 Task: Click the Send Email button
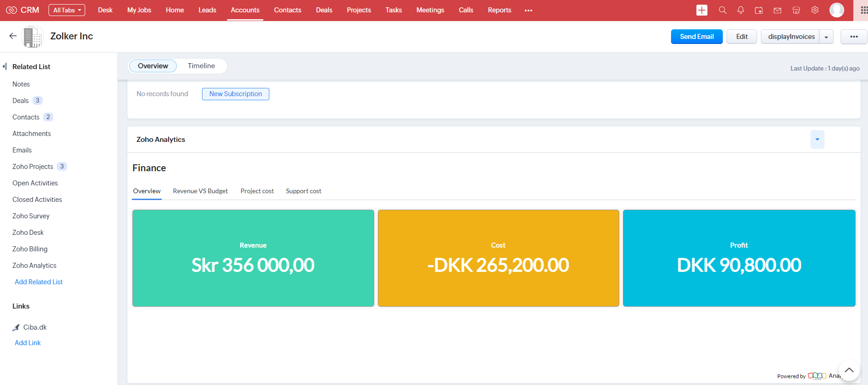[x=697, y=37]
